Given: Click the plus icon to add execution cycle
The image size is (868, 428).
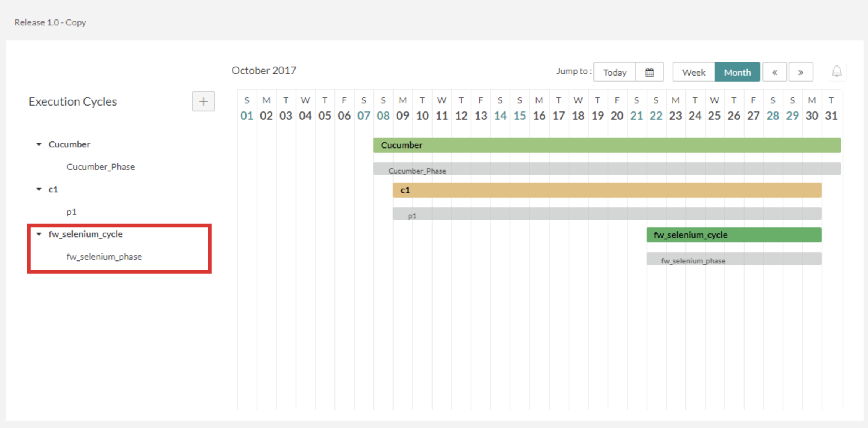Looking at the screenshot, I should coord(203,101).
